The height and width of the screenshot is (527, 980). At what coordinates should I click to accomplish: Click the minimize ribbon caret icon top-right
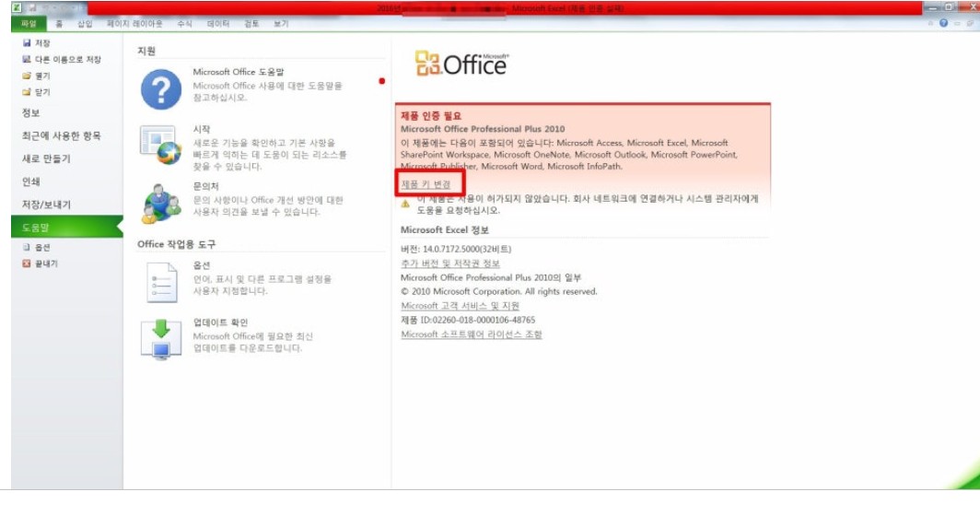click(x=930, y=23)
